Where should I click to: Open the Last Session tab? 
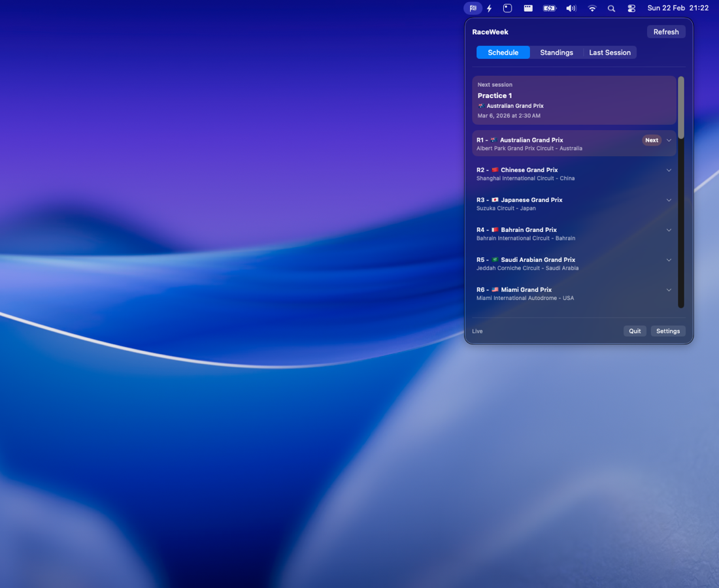pos(609,52)
